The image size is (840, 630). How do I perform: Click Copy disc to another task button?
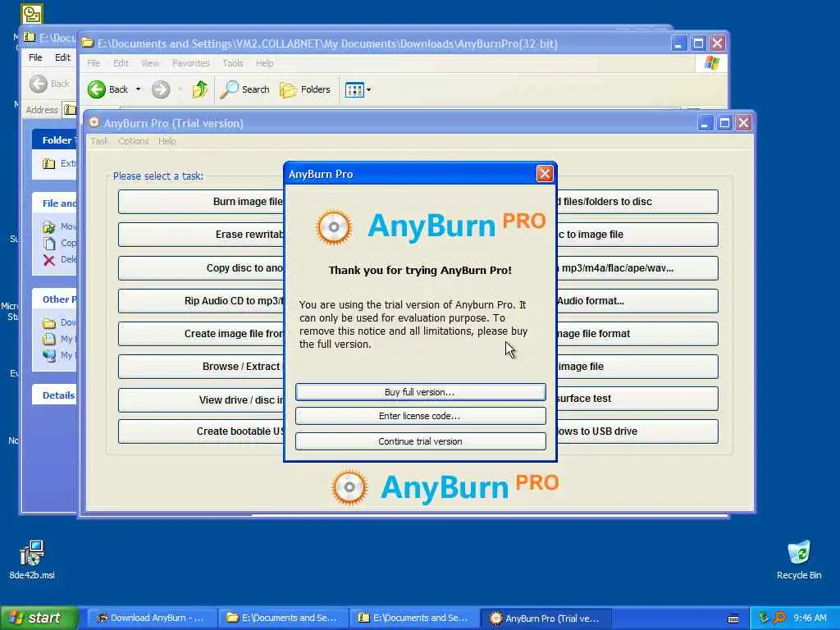201,268
